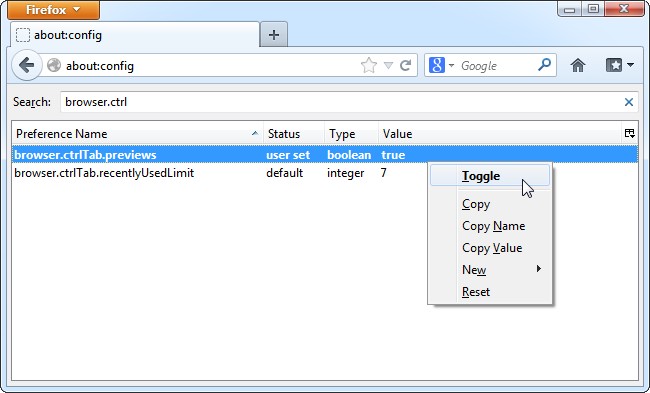The image size is (650, 393).
Task: Open the URL history dropdown arrow
Action: click(x=388, y=66)
